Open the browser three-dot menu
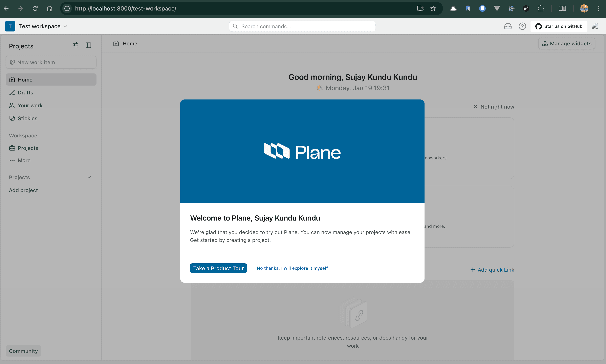The image size is (606, 364). point(599,9)
